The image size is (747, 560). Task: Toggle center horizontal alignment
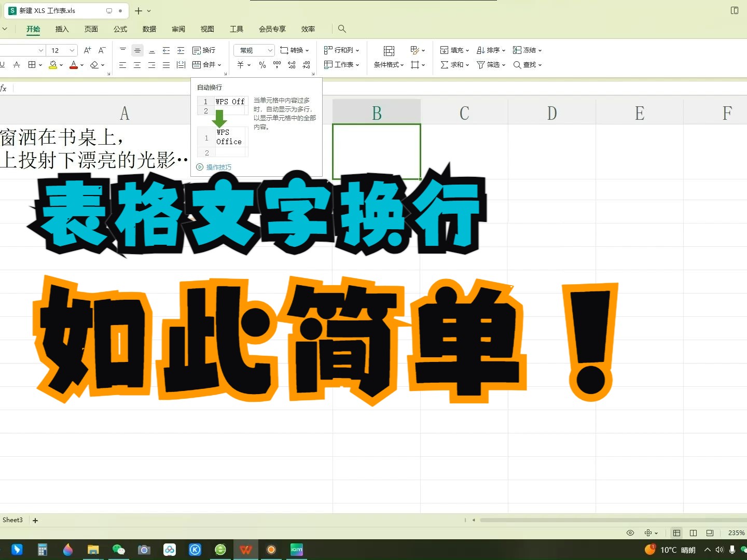(x=137, y=65)
